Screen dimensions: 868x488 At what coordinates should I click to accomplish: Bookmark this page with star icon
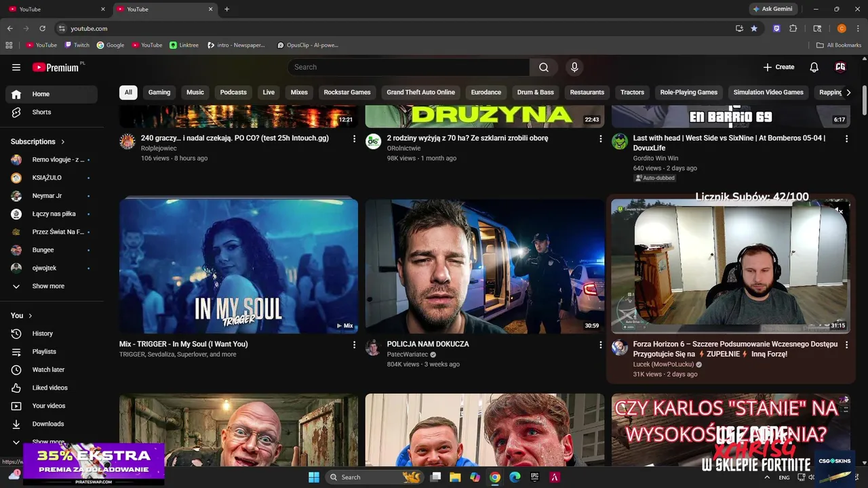pyautogui.click(x=754, y=28)
